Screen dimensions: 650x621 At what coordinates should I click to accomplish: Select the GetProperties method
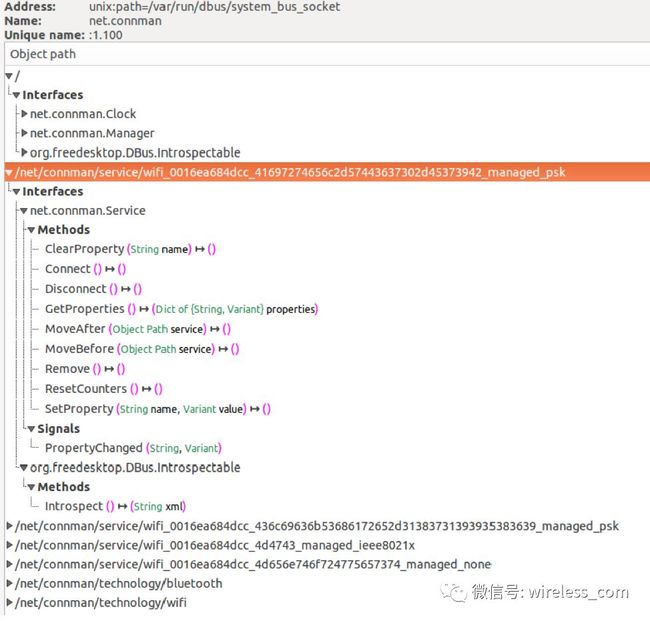coord(182,309)
